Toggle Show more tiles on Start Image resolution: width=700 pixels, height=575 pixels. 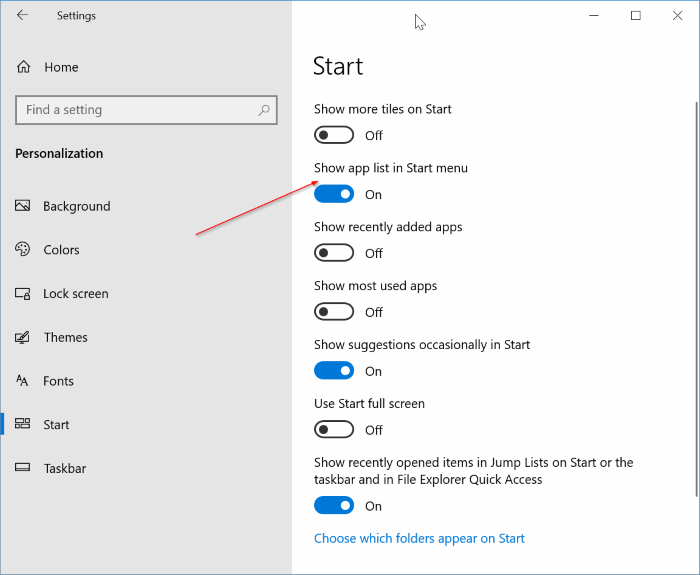pyautogui.click(x=334, y=135)
